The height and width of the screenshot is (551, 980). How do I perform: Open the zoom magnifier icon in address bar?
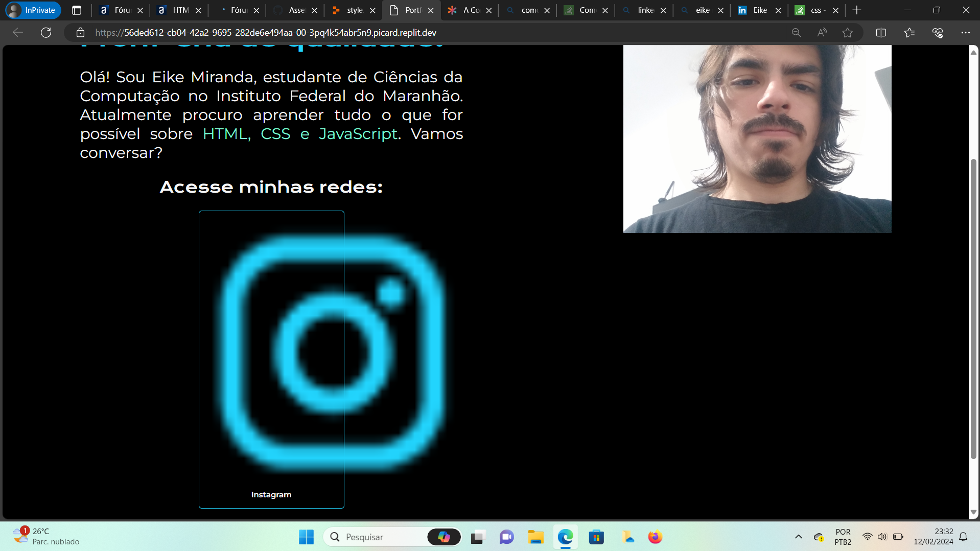pos(796,33)
